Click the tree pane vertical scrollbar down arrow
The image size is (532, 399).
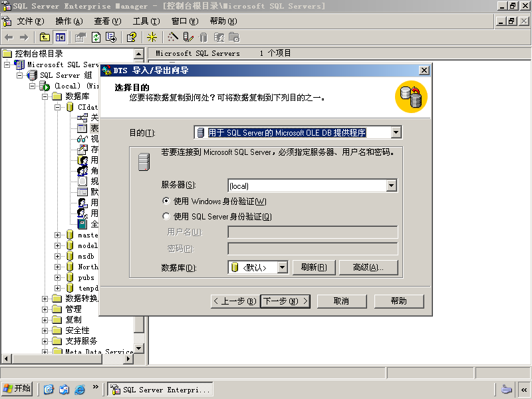(139, 348)
